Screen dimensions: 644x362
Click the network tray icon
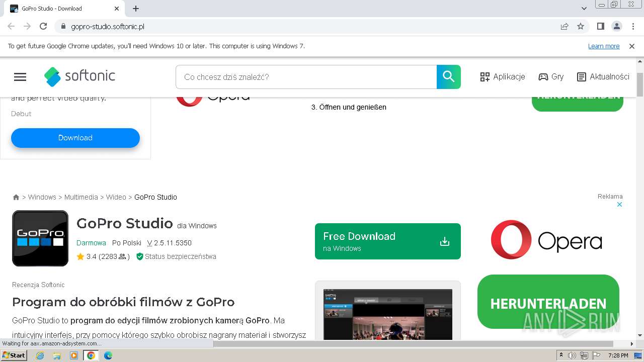tap(584, 355)
